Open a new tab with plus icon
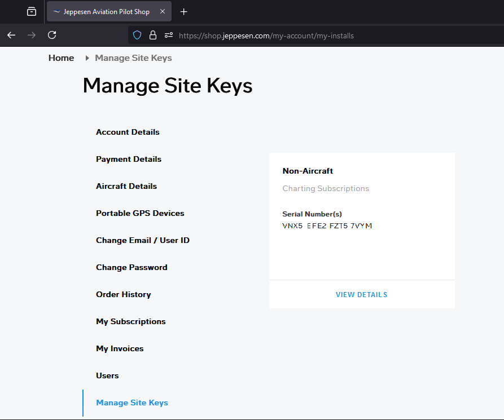Image resolution: width=504 pixels, height=420 pixels. [x=183, y=12]
